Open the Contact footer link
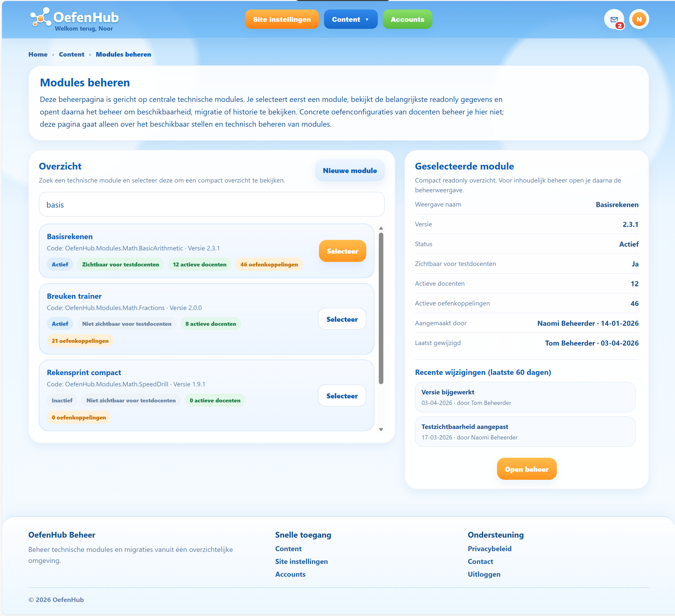This screenshot has width=675, height=616. (480, 561)
